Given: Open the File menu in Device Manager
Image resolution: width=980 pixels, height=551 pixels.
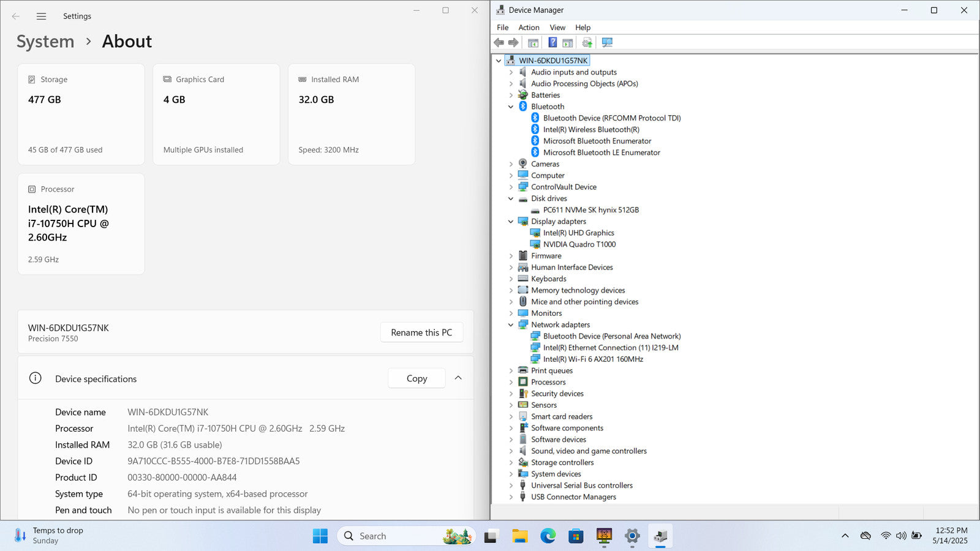Looking at the screenshot, I should [502, 28].
